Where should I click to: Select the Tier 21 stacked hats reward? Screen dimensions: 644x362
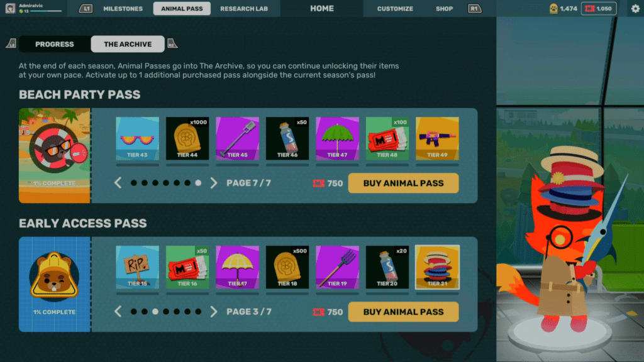pos(437,267)
